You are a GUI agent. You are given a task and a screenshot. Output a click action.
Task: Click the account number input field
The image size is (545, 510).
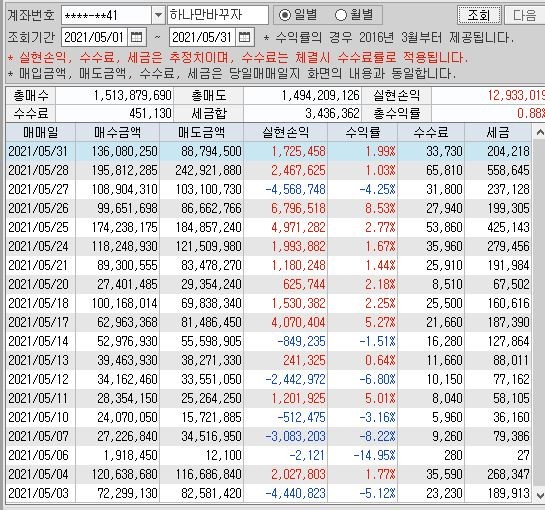click(106, 15)
